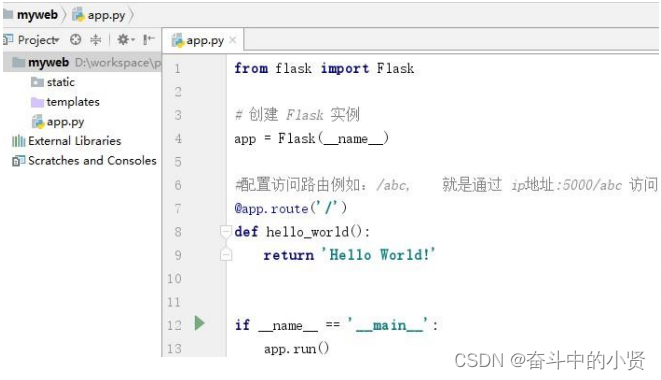Click the '# 创建 Flask 实例' comment
Viewport: 661px width, 380px height.
[x=297, y=115]
